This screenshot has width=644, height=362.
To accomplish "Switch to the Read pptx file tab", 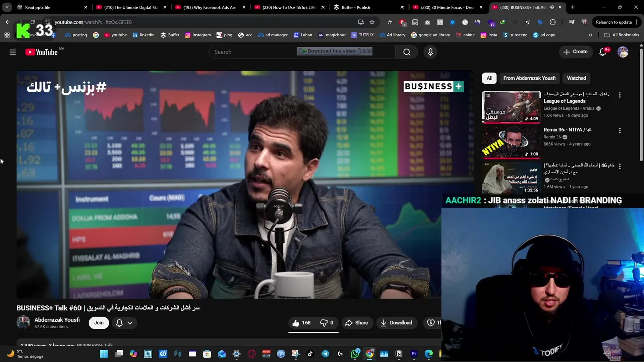I will pos(51,7).
